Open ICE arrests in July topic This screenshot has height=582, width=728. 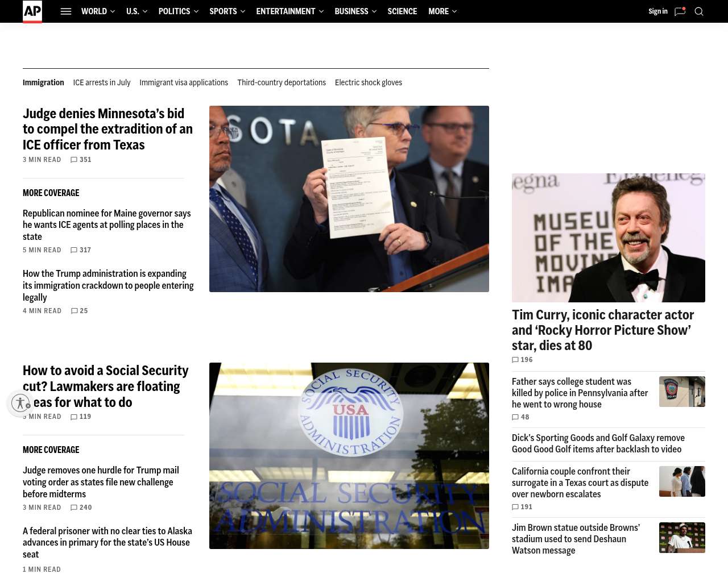102,82
